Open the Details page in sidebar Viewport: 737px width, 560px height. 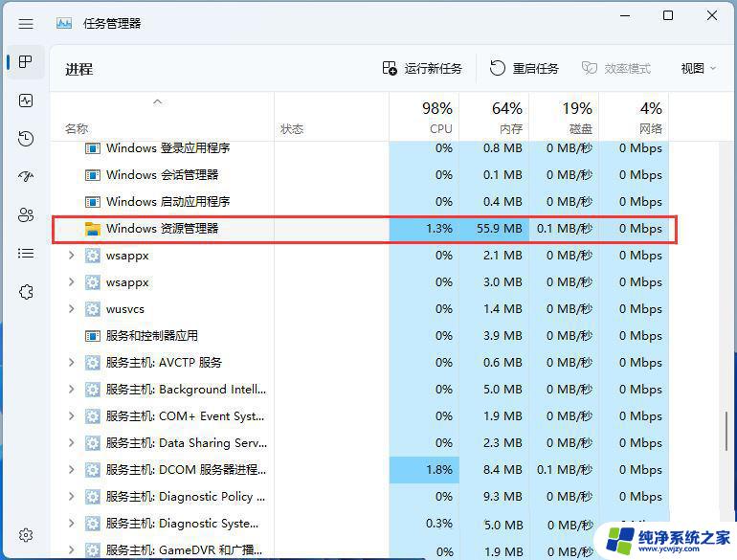[26, 254]
